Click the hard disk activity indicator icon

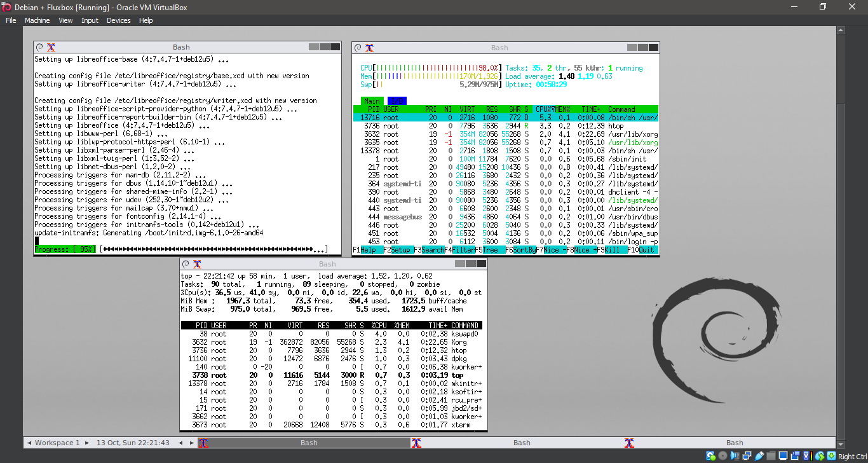710,456
